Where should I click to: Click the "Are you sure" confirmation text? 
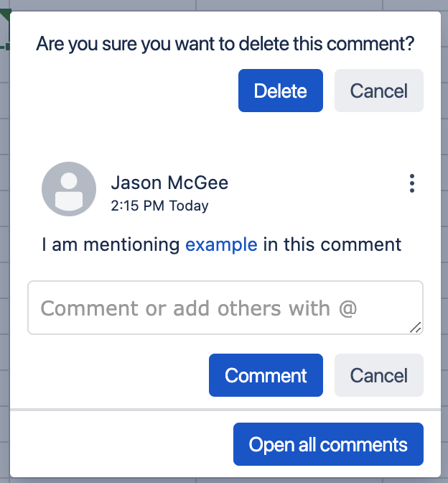pos(225,45)
